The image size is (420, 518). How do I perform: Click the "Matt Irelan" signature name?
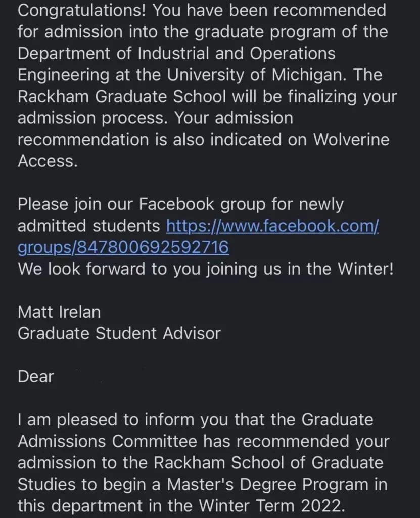[x=59, y=312]
